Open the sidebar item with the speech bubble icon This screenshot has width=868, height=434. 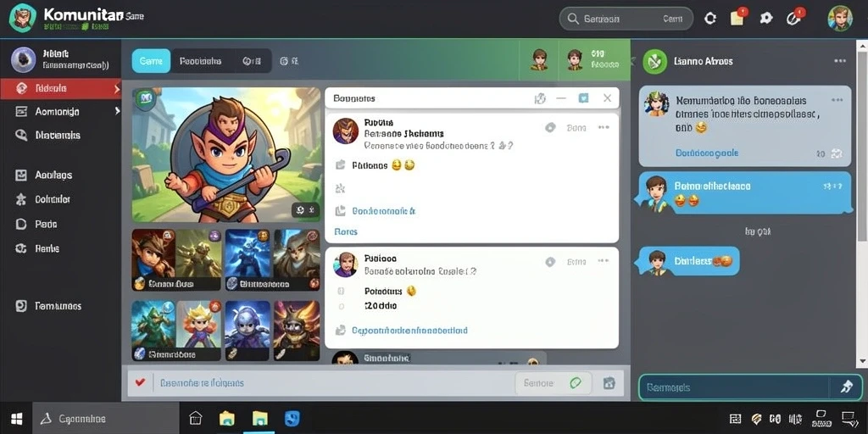pyautogui.click(x=21, y=135)
